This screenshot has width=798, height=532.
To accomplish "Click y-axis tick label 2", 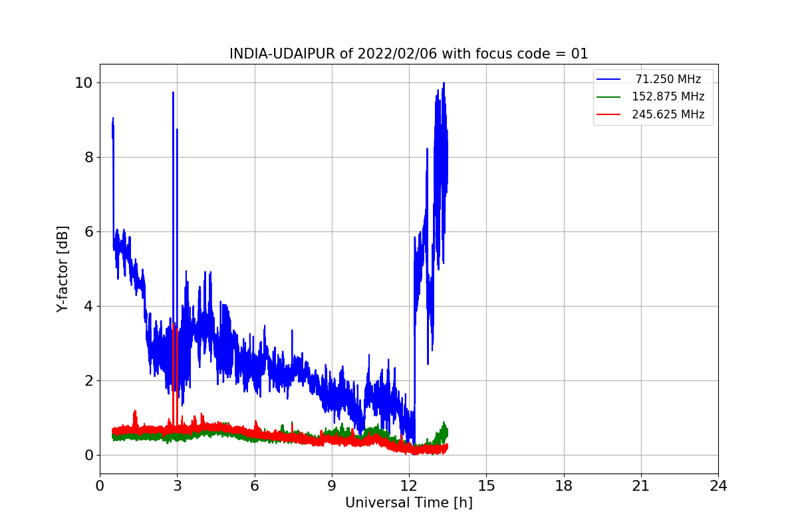I will point(87,380).
